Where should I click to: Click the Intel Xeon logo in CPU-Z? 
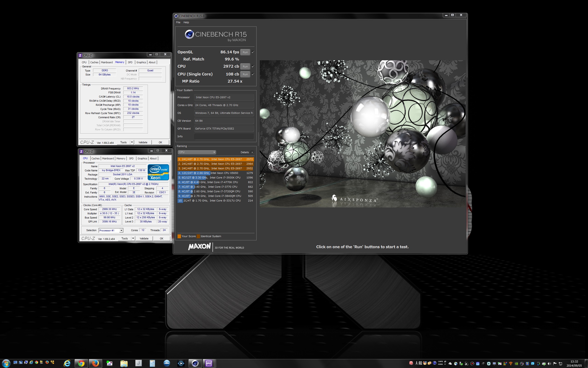click(158, 172)
